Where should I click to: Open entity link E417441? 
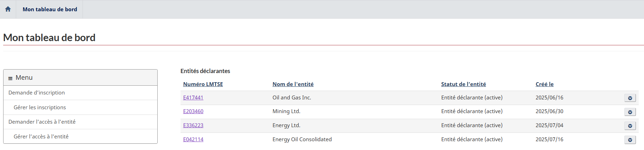click(x=193, y=98)
